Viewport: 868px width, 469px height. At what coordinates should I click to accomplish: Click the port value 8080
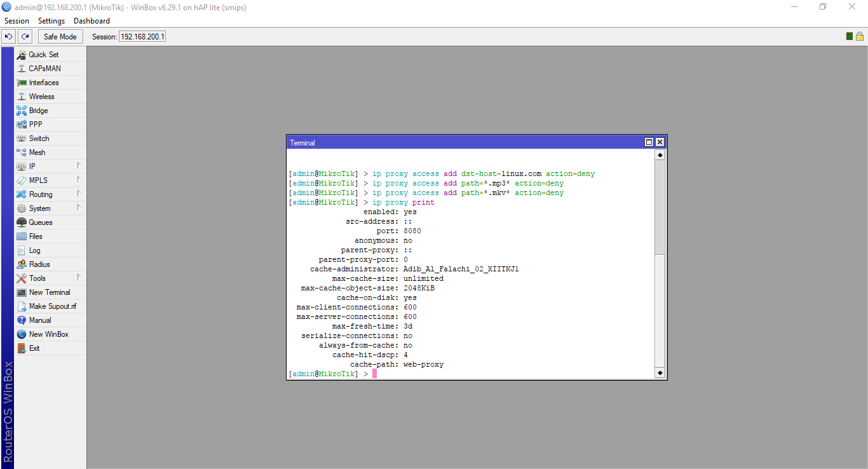tap(412, 231)
